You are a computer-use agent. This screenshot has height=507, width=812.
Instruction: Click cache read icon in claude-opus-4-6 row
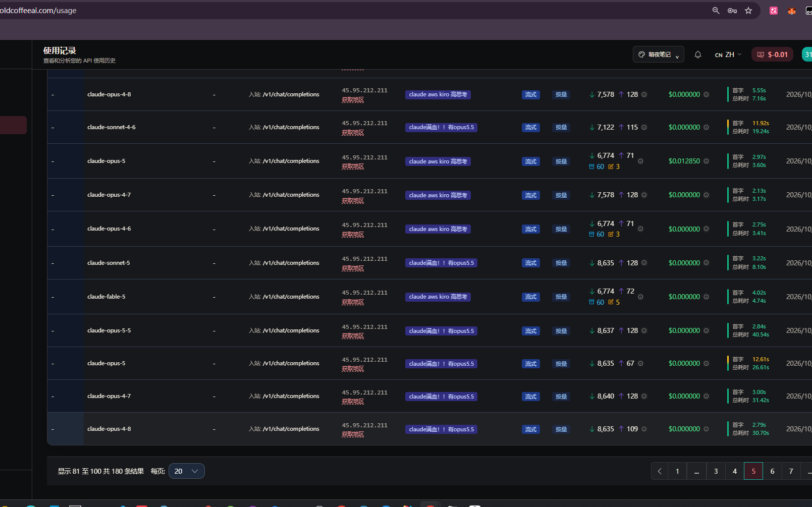tap(591, 235)
